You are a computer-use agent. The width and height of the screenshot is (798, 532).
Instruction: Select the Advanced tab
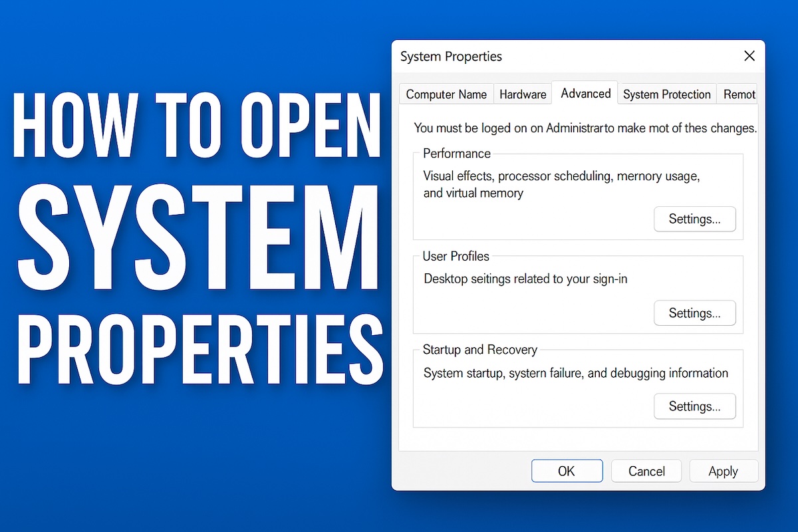(x=585, y=94)
